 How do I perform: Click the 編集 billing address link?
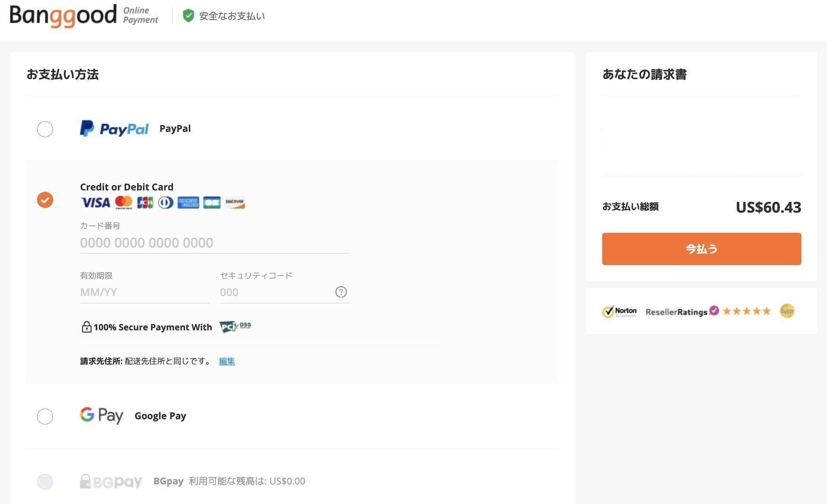coord(227,361)
